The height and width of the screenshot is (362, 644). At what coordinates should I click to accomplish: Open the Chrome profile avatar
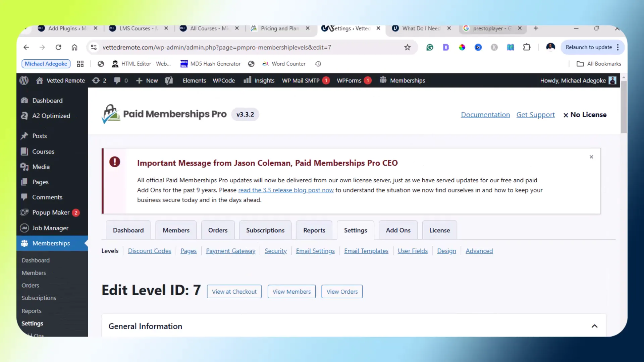(550, 47)
